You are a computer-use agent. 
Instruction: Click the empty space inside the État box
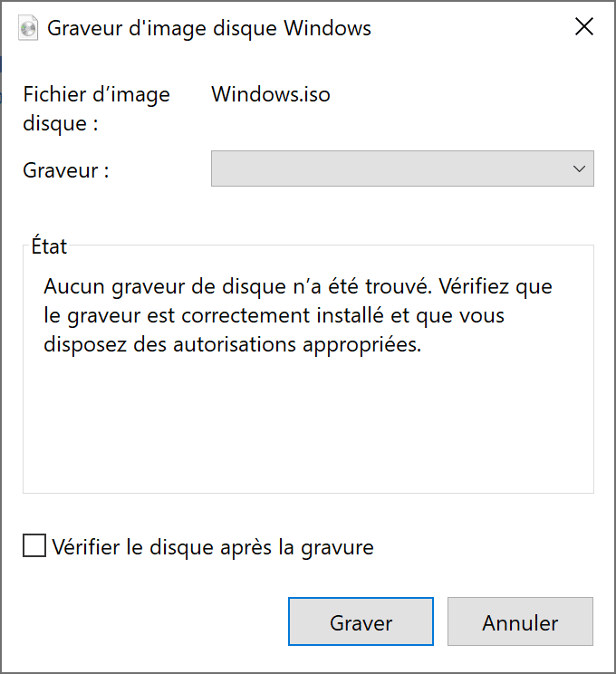(x=308, y=426)
